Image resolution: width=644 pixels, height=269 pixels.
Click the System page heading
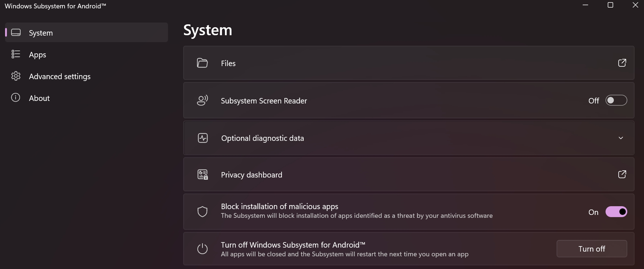tap(208, 30)
